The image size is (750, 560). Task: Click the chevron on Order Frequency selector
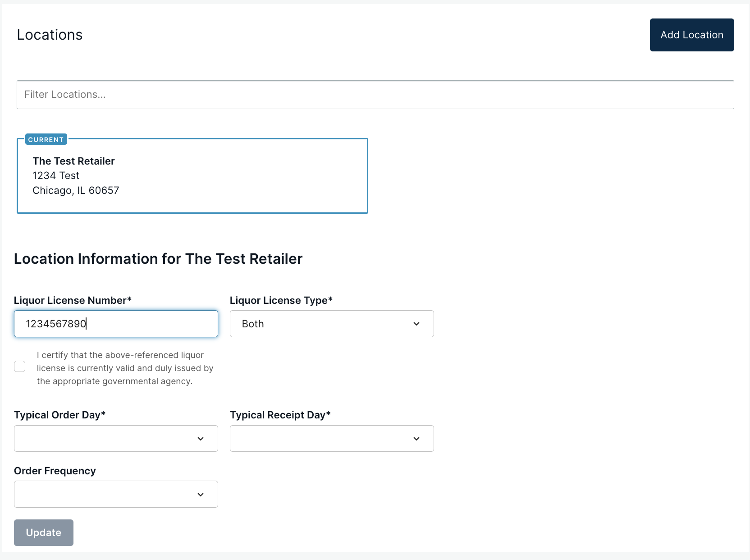click(x=200, y=494)
